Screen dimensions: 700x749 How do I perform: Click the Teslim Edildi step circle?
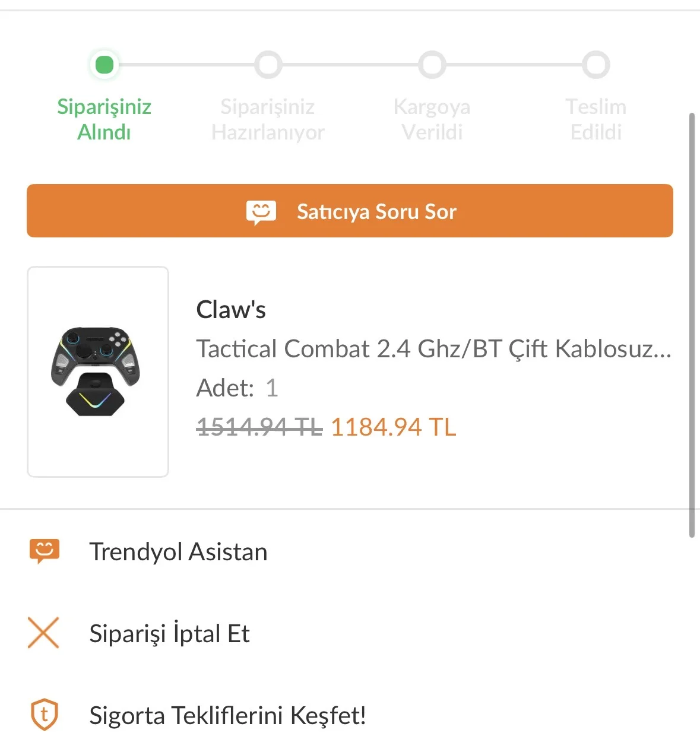coord(596,65)
